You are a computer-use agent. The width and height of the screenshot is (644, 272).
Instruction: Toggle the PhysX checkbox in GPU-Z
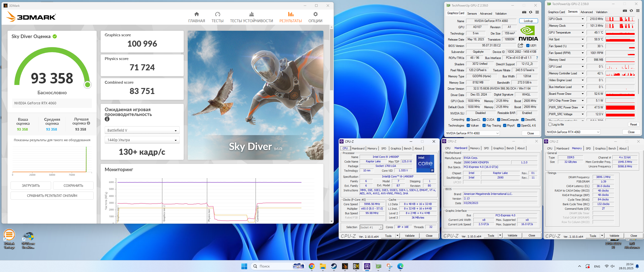pyautogui.click(x=505, y=126)
